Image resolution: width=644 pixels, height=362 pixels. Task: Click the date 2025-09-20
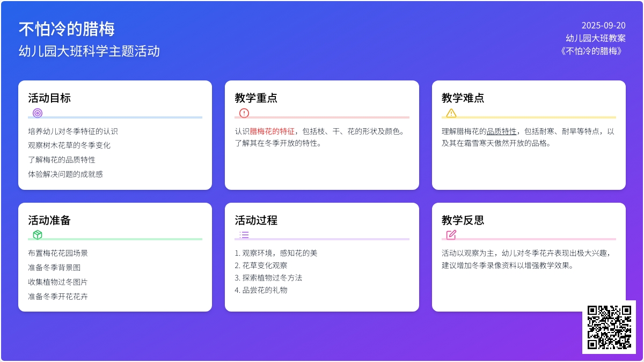point(603,25)
